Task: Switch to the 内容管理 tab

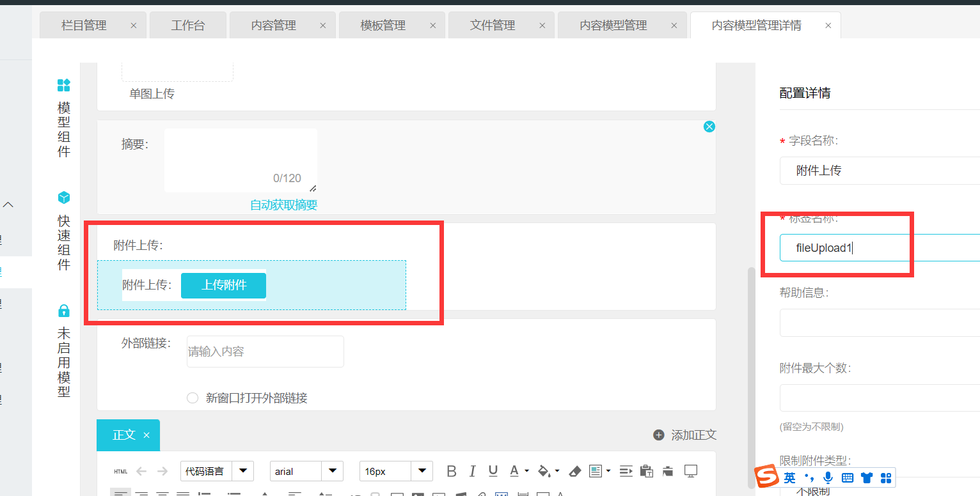Action: (x=274, y=26)
